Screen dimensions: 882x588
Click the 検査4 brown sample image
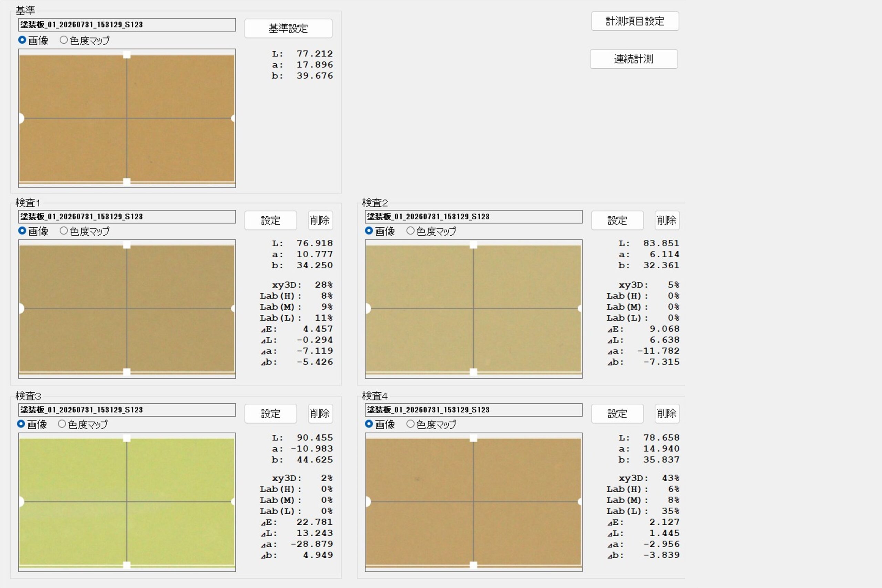pos(474,502)
